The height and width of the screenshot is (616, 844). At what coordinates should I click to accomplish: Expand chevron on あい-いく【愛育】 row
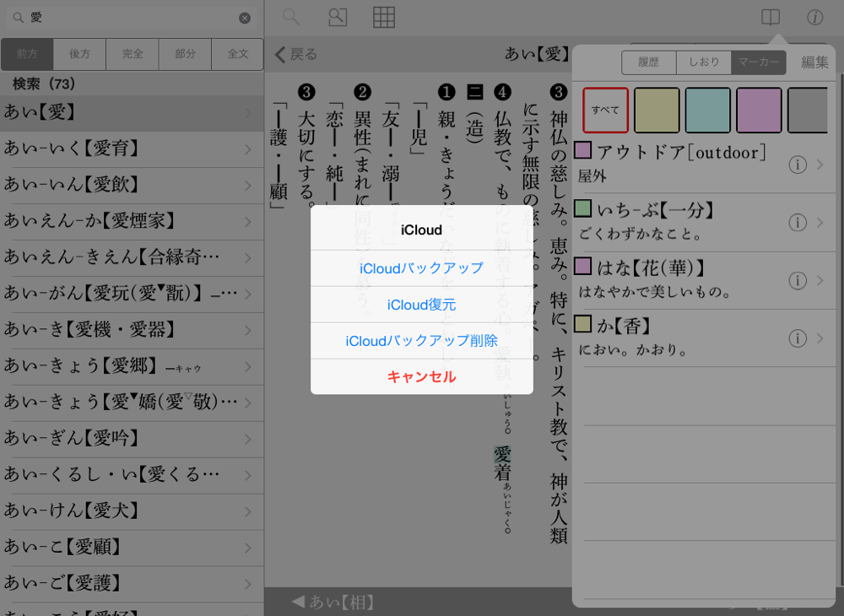click(x=248, y=149)
